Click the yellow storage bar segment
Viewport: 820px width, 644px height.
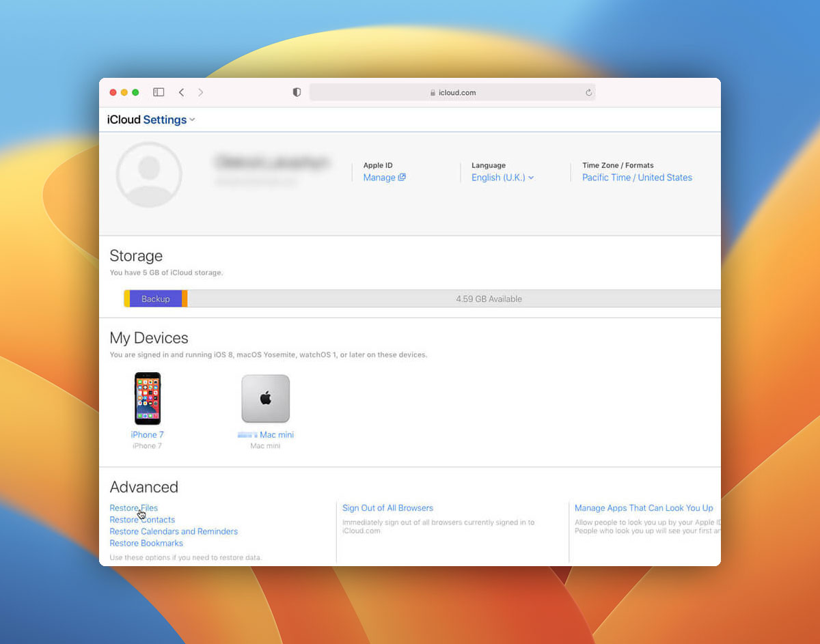tap(126, 298)
